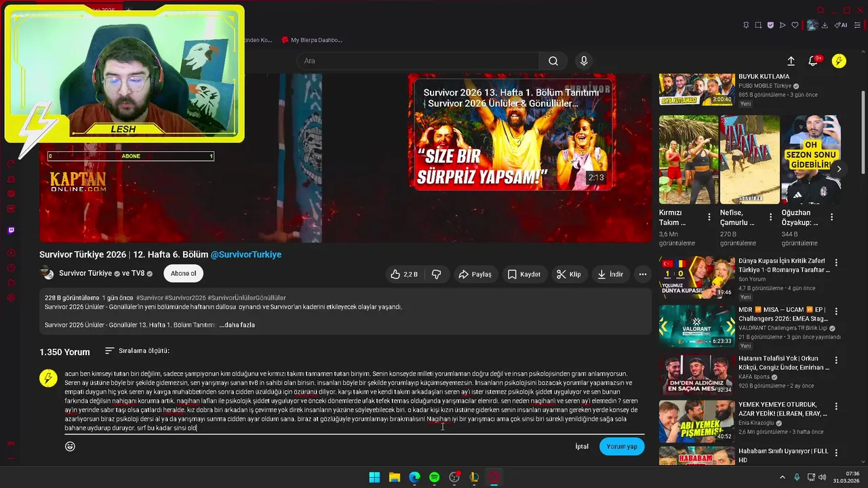Open emoji picker in comment box
868x488 pixels.
tap(70, 447)
